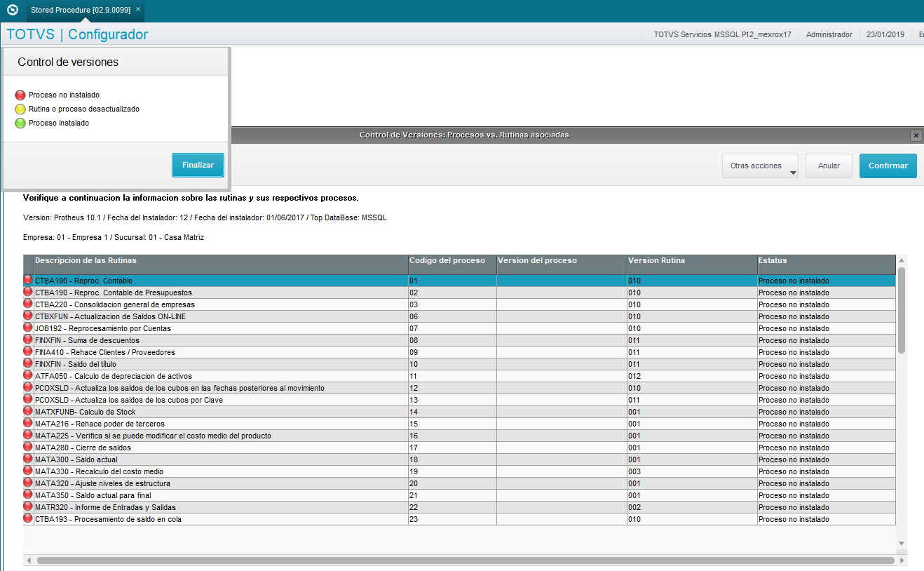Click red status icon for MATA320 row
This screenshot has width=924, height=571.
click(28, 483)
